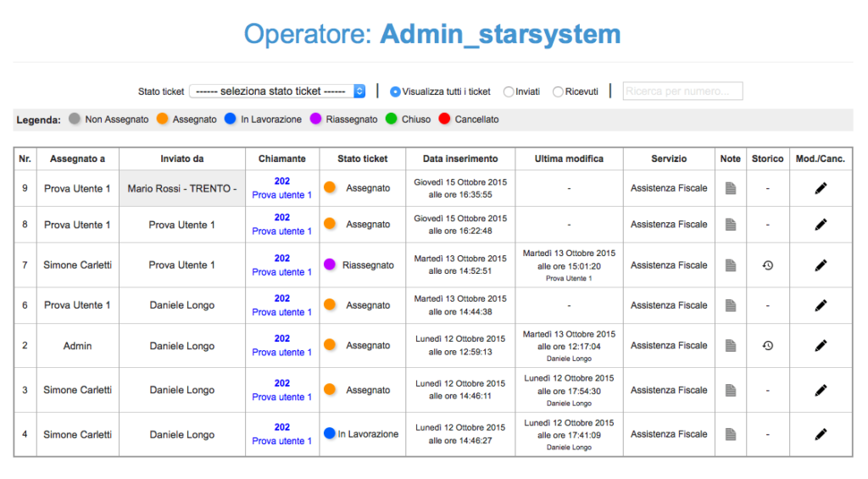
Task: Click the pencil icon in ticket 6 row
Action: coord(820,305)
